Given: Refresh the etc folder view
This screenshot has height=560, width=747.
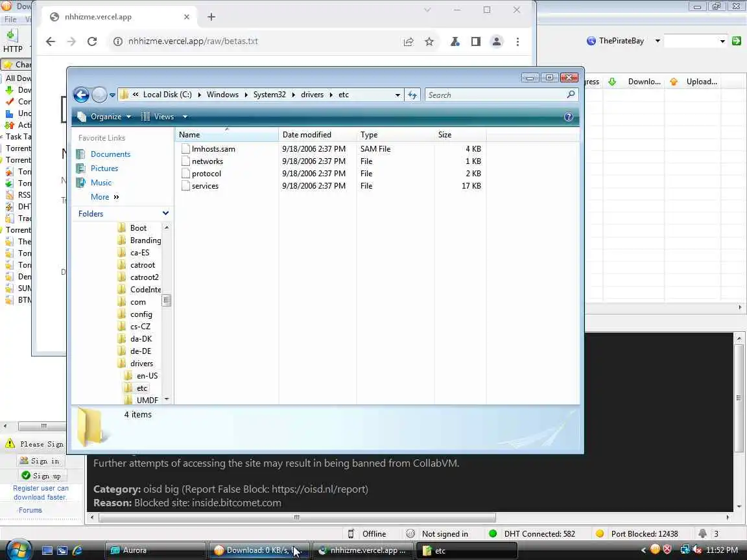Looking at the screenshot, I should [x=412, y=95].
